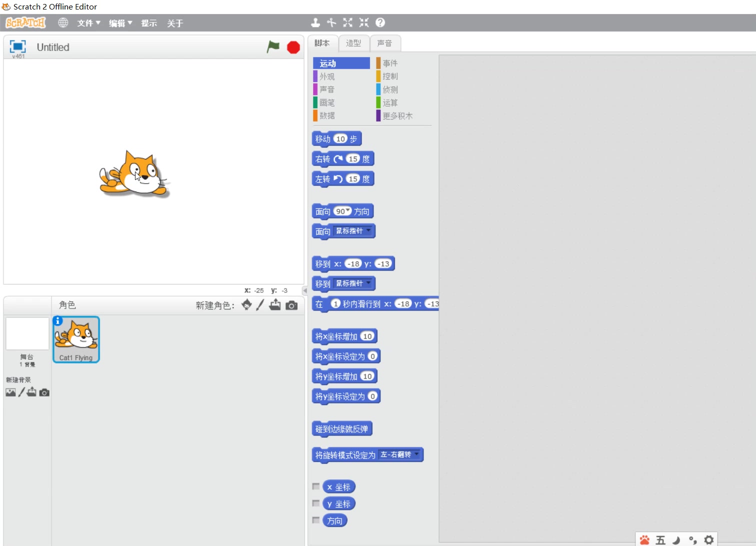This screenshot has height=546, width=756.
Task: Take a photo for a new sprite
Action: click(x=291, y=305)
